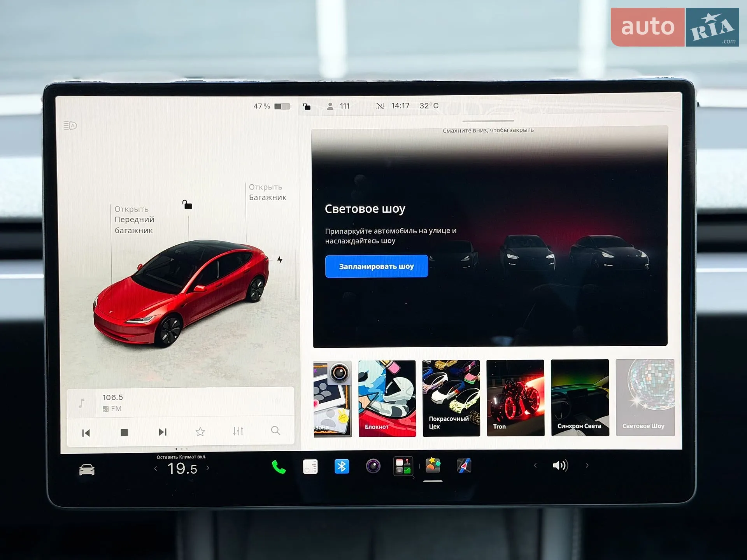Select the Блокнот Toybox tile
The width and height of the screenshot is (747, 560).
pyautogui.click(x=387, y=398)
